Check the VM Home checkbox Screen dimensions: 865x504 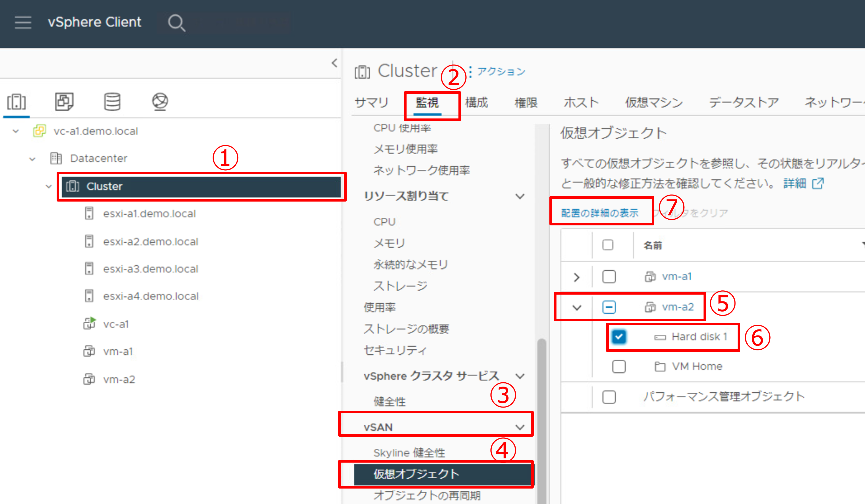pos(619,366)
